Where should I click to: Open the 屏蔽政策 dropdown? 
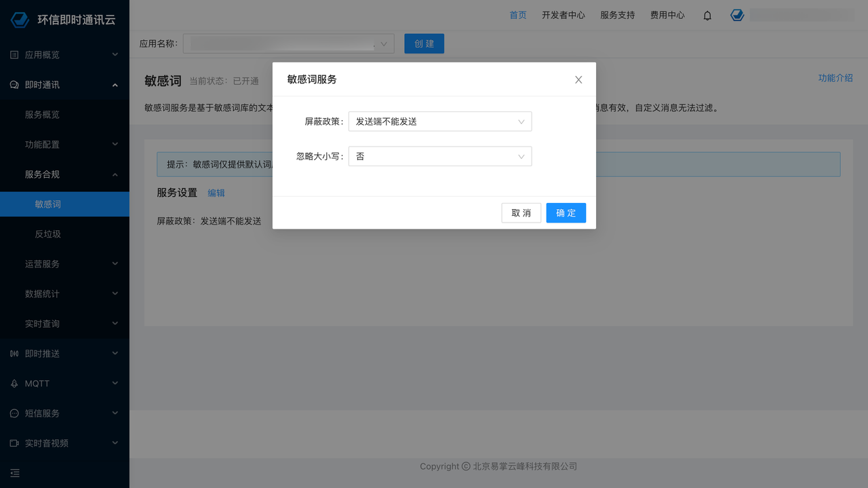[x=440, y=121]
